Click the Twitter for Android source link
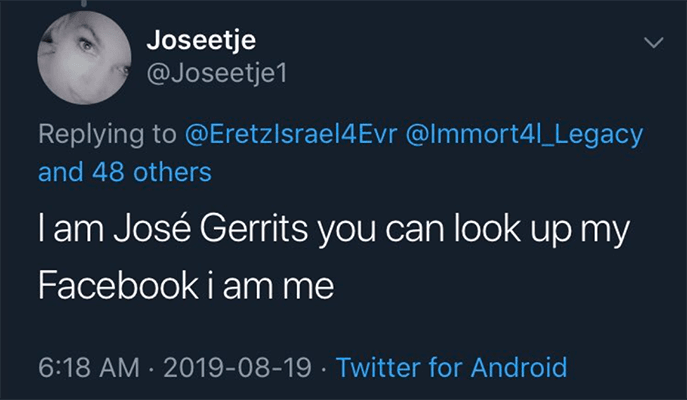 451,367
